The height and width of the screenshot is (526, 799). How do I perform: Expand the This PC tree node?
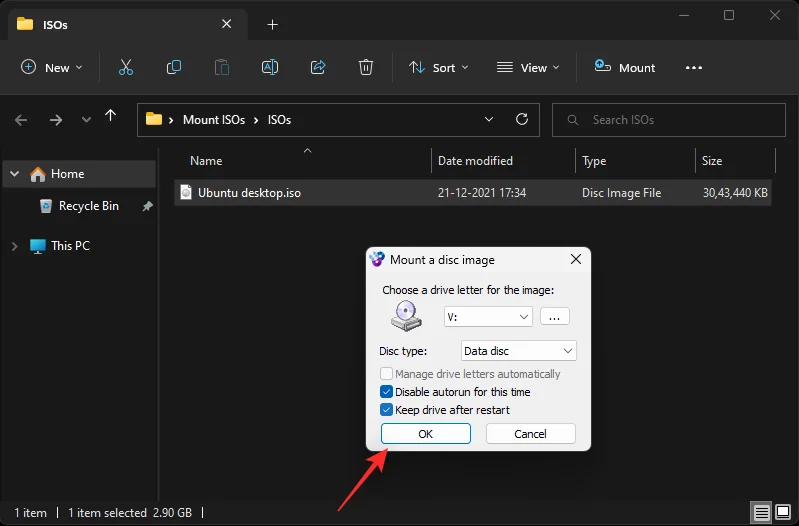[15, 246]
